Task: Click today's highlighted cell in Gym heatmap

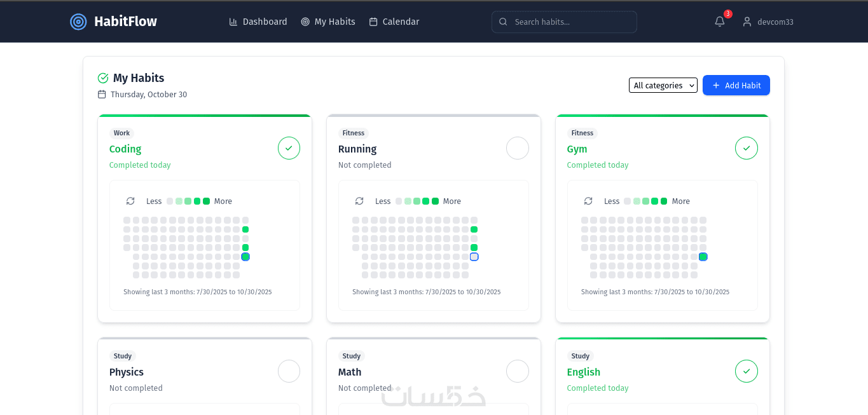Action: tap(703, 257)
